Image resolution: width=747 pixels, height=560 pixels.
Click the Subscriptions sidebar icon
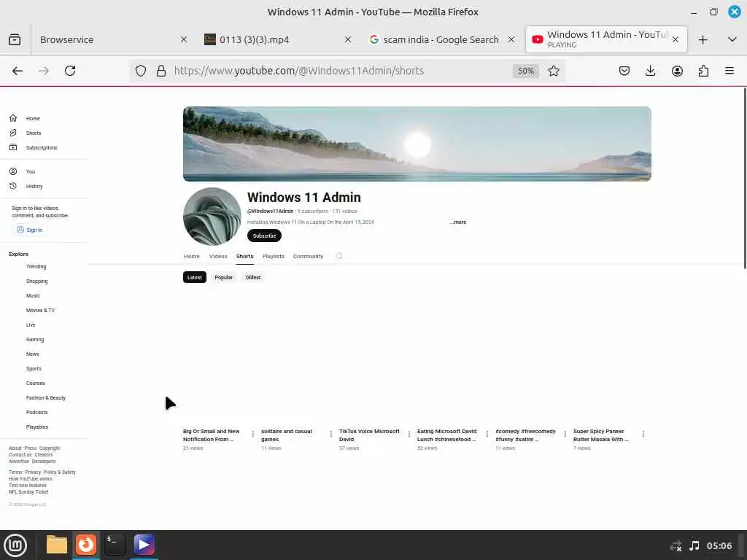[x=13, y=147]
